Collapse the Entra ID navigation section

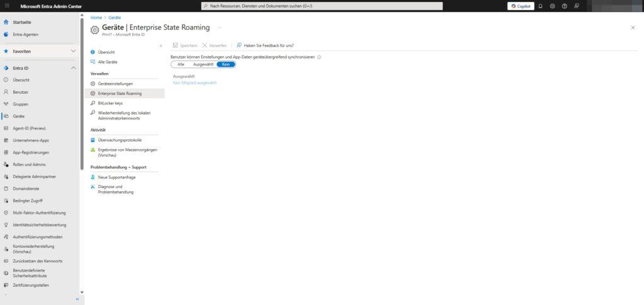click(x=73, y=68)
